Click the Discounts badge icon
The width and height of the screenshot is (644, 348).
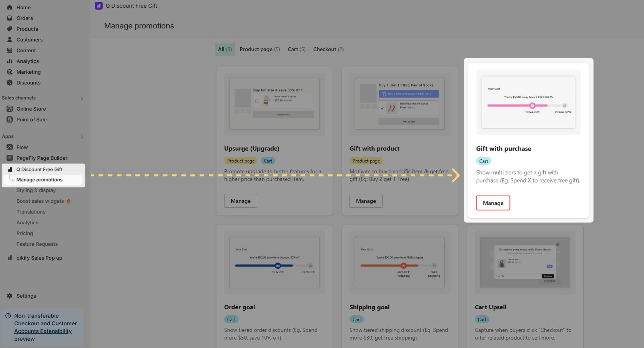click(10, 83)
